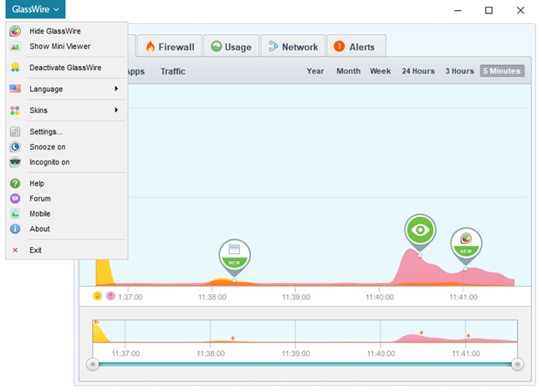The width and height of the screenshot is (542, 392).
Task: Set graph range to Week
Action: (x=381, y=71)
